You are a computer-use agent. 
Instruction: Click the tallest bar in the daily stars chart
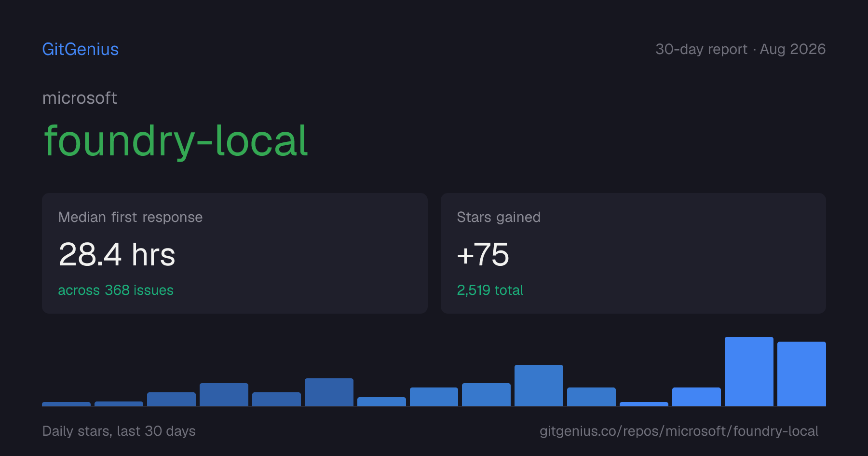coord(749,372)
